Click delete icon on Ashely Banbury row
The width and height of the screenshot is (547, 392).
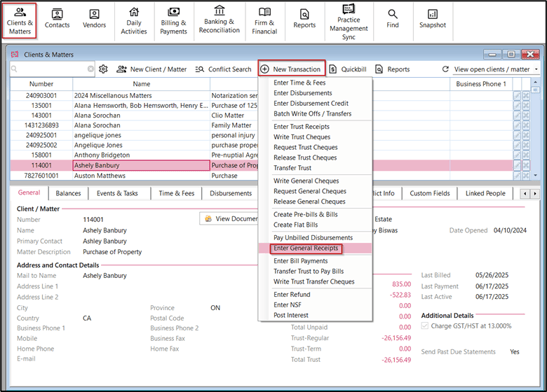526,165
